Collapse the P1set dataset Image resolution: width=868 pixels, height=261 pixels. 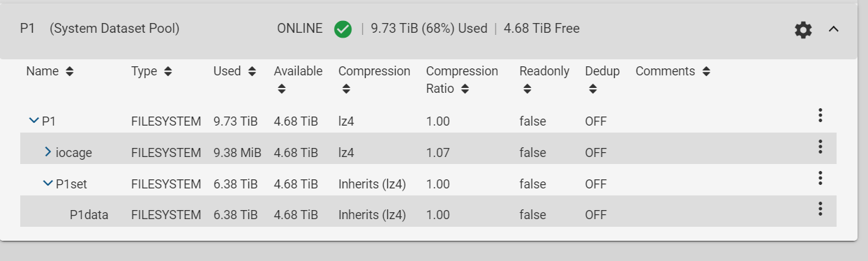[47, 184]
